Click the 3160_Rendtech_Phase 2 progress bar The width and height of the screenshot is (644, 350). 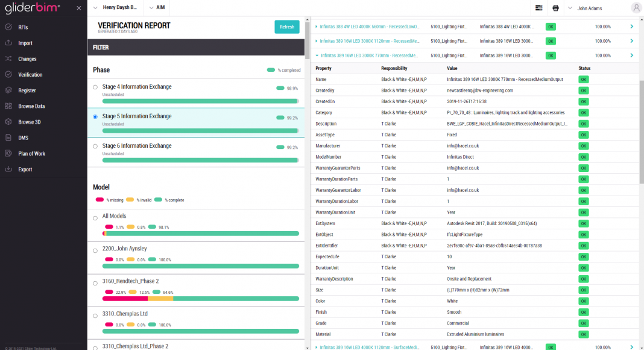pos(200,299)
